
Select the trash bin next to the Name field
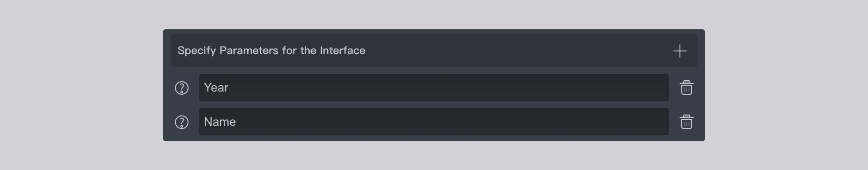pos(686,122)
